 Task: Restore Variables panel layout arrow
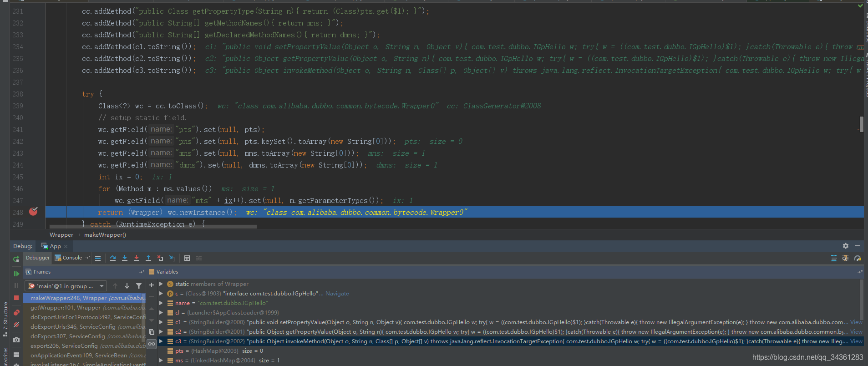(x=860, y=272)
